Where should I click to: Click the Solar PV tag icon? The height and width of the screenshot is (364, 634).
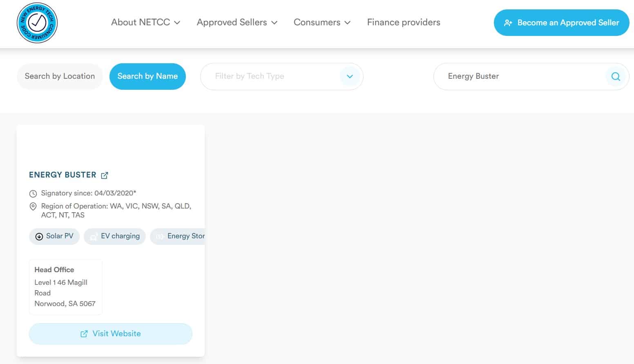point(39,237)
